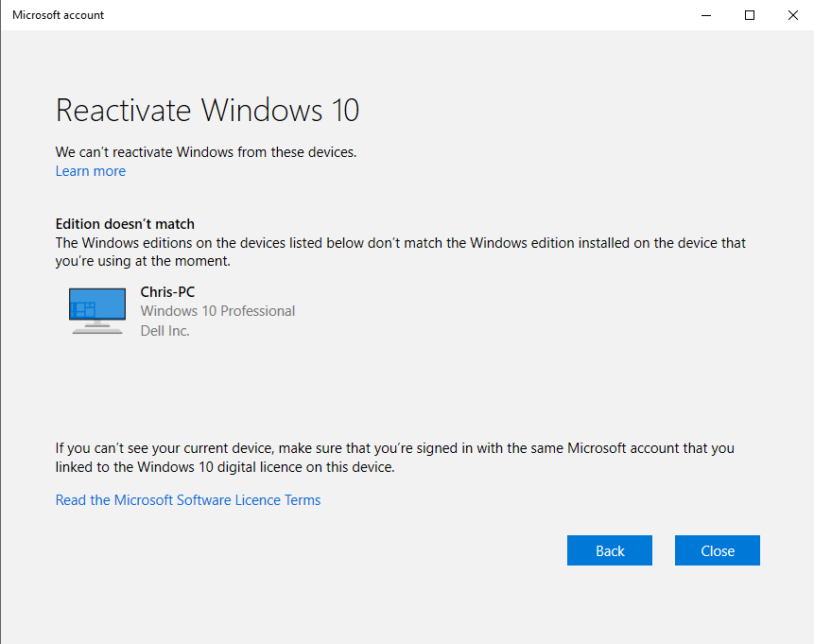Maximize the Microsoft account window

[750, 15]
